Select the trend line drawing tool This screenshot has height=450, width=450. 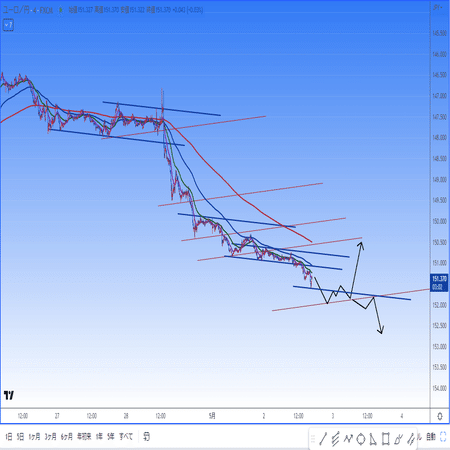tap(323, 439)
